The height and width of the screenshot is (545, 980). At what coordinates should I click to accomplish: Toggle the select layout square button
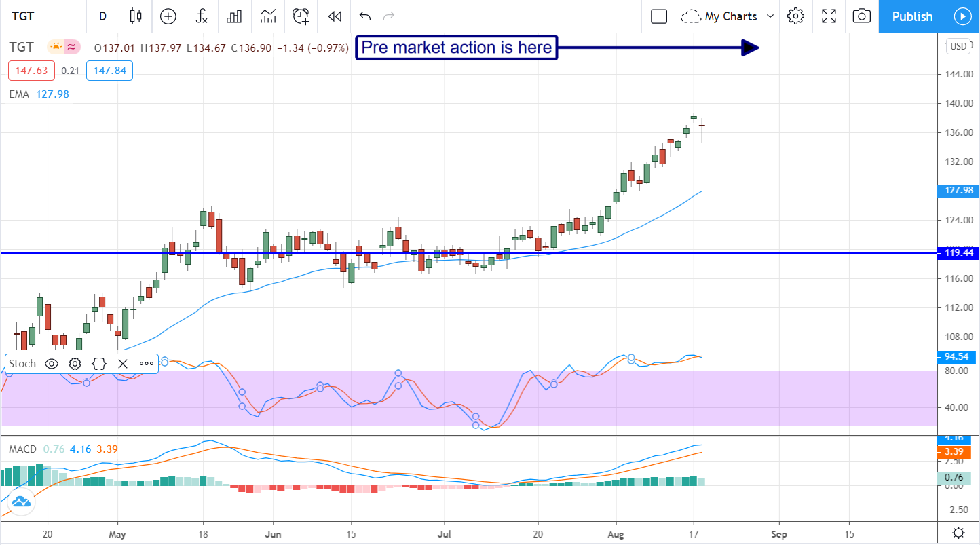point(658,16)
